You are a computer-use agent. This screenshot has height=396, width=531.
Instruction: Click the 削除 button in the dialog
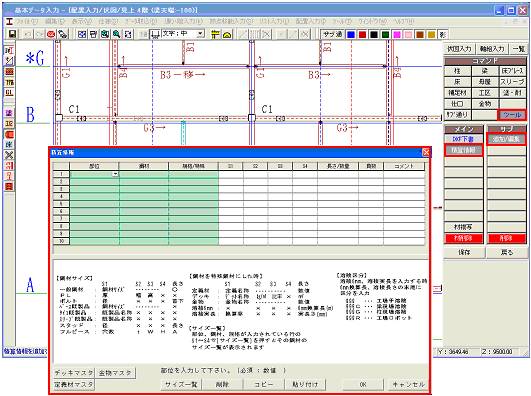click(222, 384)
